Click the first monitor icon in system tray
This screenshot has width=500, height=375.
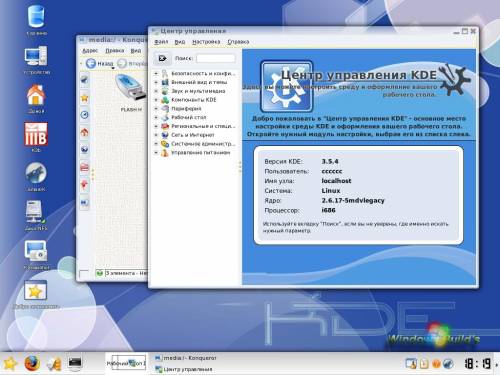coord(411,363)
